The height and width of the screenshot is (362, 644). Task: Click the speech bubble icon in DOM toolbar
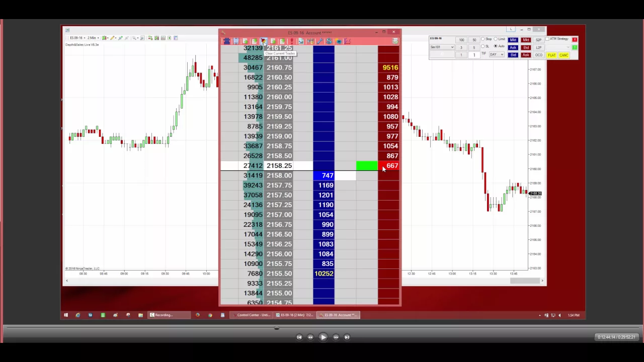pos(338,41)
